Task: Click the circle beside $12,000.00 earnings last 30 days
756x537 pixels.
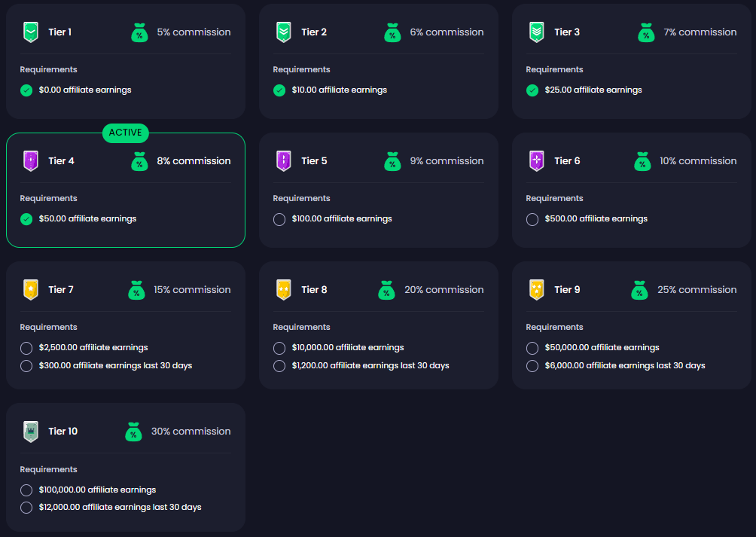Action: [26, 508]
